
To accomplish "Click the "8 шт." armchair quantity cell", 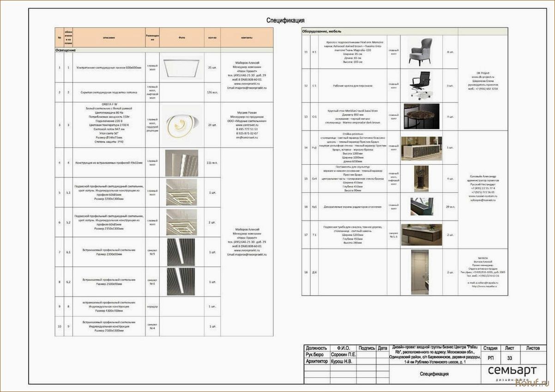I will (450, 52).
